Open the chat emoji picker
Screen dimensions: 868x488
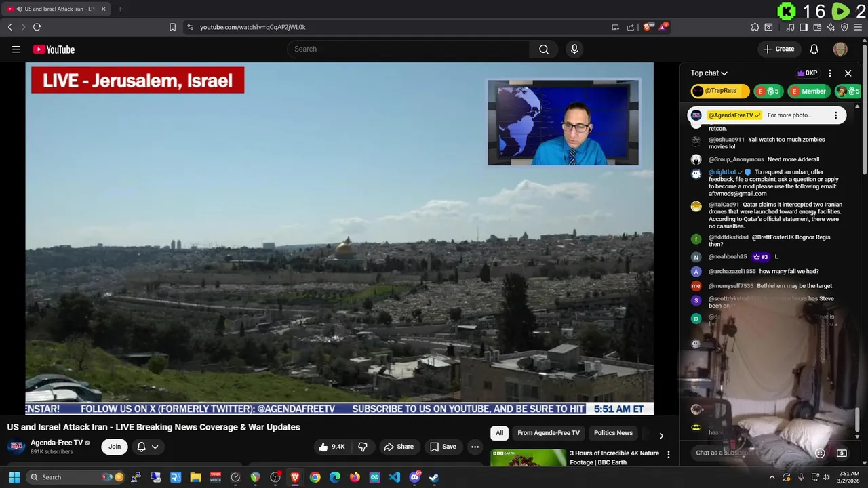820,453
